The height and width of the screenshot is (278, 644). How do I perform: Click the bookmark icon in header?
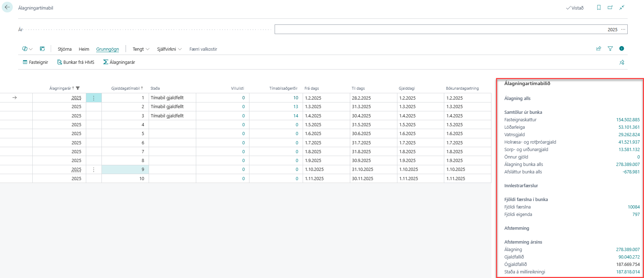(x=599, y=7)
